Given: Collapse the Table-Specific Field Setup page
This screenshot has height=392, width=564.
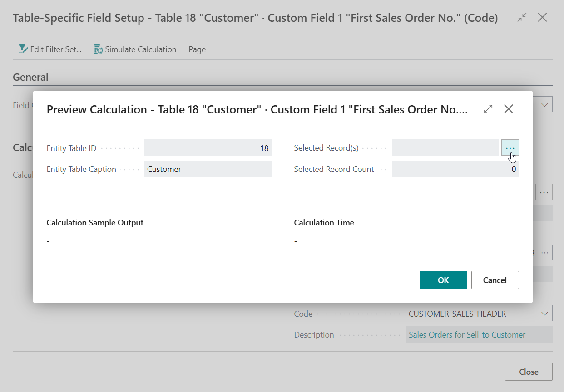Looking at the screenshot, I should [x=522, y=18].
